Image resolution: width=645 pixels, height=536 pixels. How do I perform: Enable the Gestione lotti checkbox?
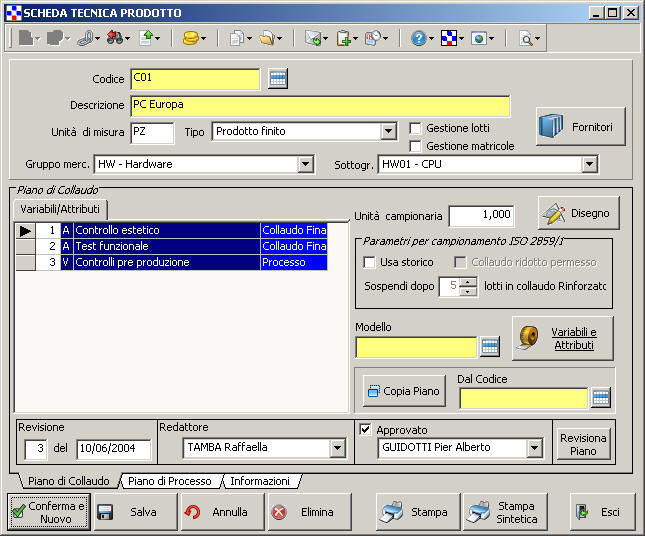coord(416,128)
